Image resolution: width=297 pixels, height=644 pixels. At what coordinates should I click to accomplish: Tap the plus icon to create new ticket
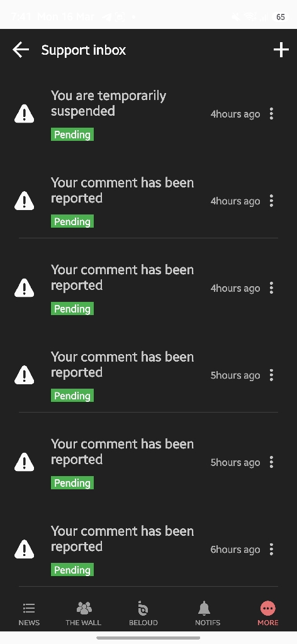point(281,50)
